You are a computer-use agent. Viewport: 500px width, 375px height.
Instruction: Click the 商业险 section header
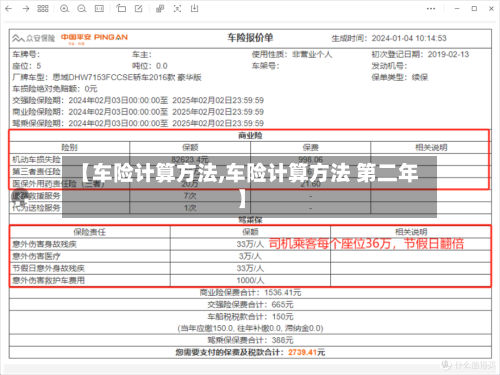pyautogui.click(x=250, y=136)
